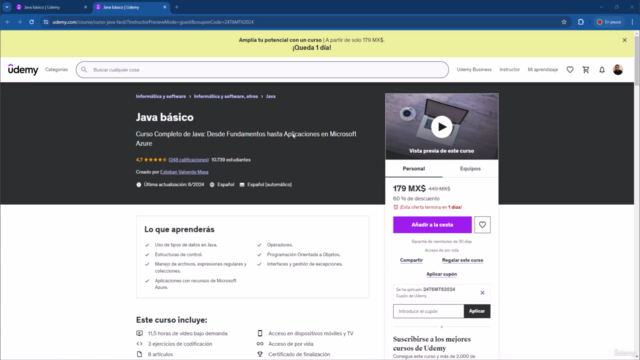This screenshot has height=360, width=640.
Task: Open instructor Esteban Valverde Maya link
Action: tap(184, 172)
